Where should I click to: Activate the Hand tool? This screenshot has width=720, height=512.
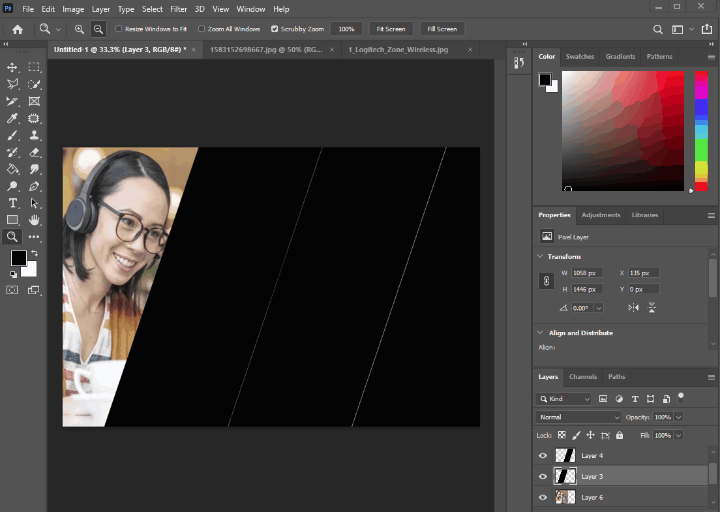[x=35, y=220]
